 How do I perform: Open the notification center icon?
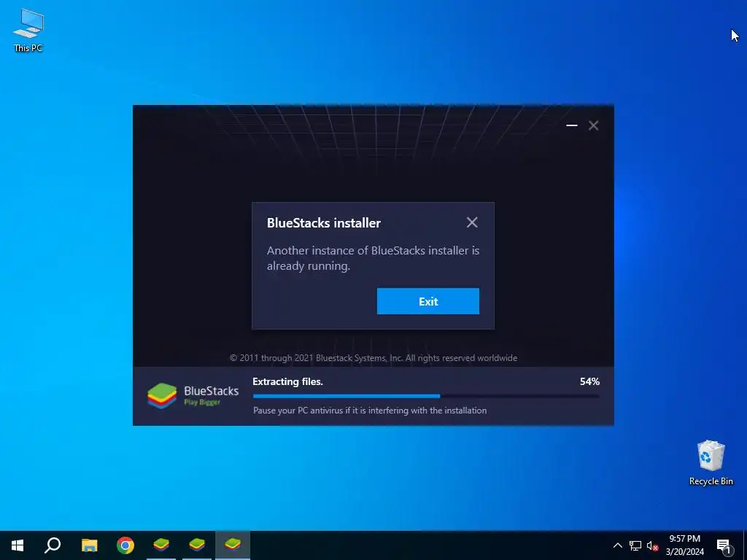[724, 545]
